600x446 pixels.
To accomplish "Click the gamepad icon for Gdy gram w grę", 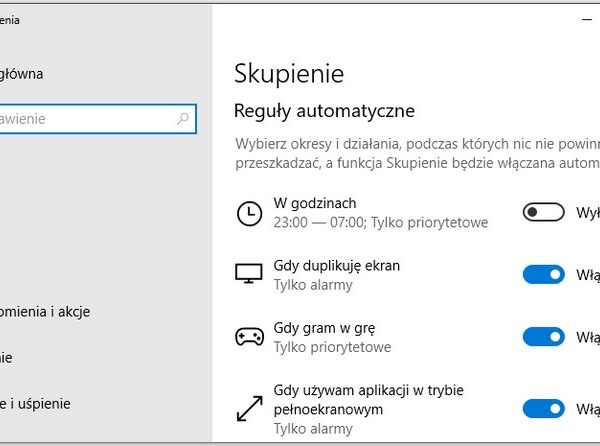I will point(247,337).
